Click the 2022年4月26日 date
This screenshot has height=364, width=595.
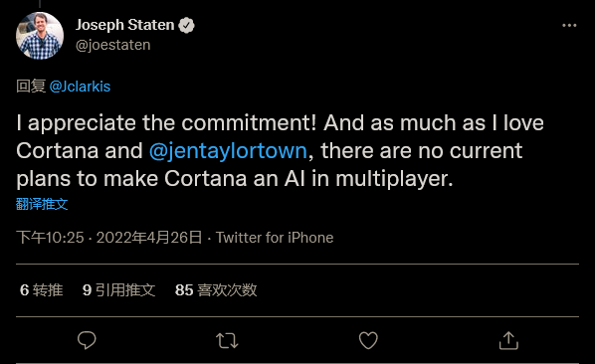[x=149, y=238]
